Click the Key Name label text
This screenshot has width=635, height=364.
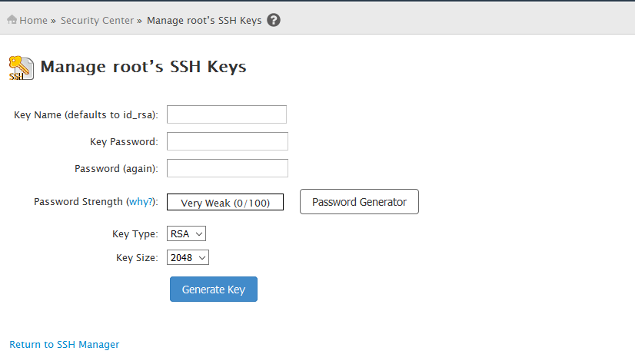(x=85, y=115)
